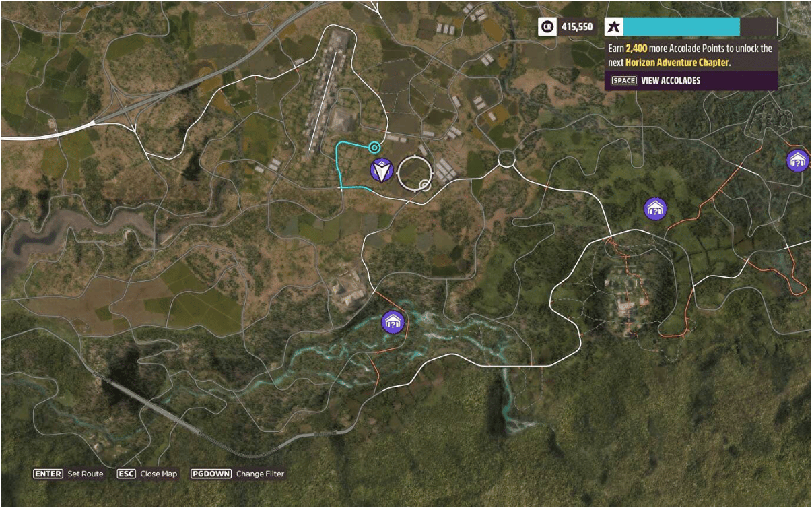Click the ENTER key badge
Image resolution: width=812 pixels, height=508 pixels.
48,474
